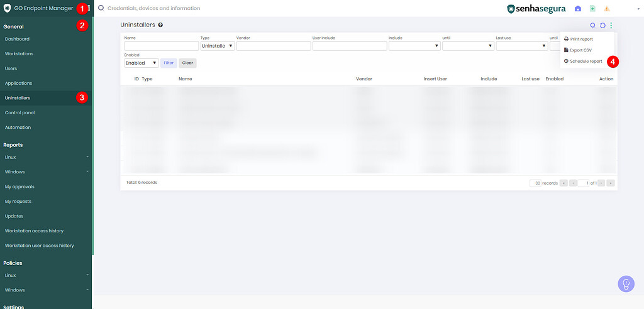Click the Vendor filter input field

(274, 46)
